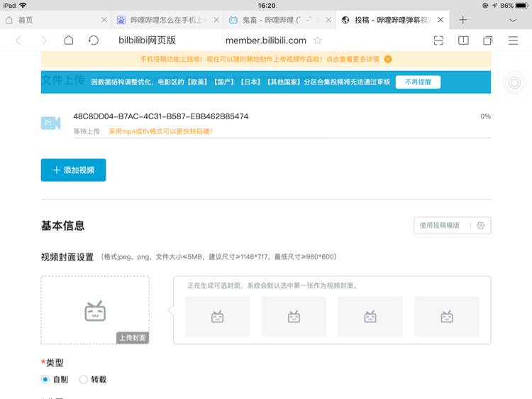532x399 pixels.
Task: Open the browser home page icon
Action: 69,40
